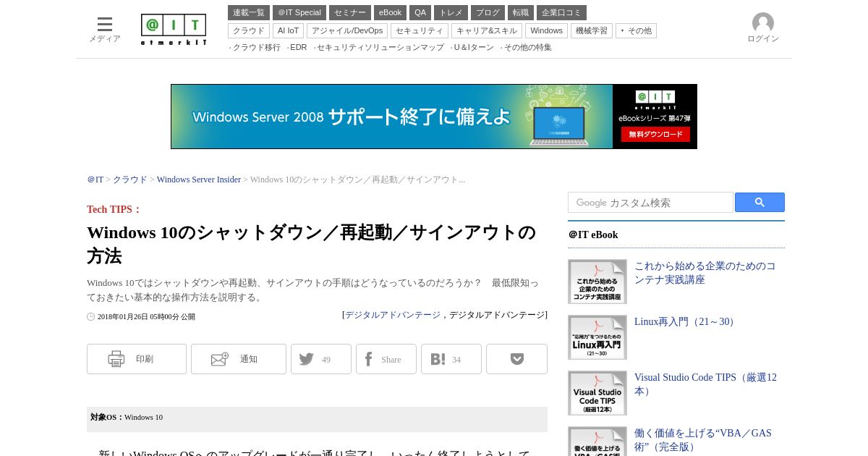
Task: Open これから始める企業のためのコンテナ実践講座 link
Action: [705, 273]
